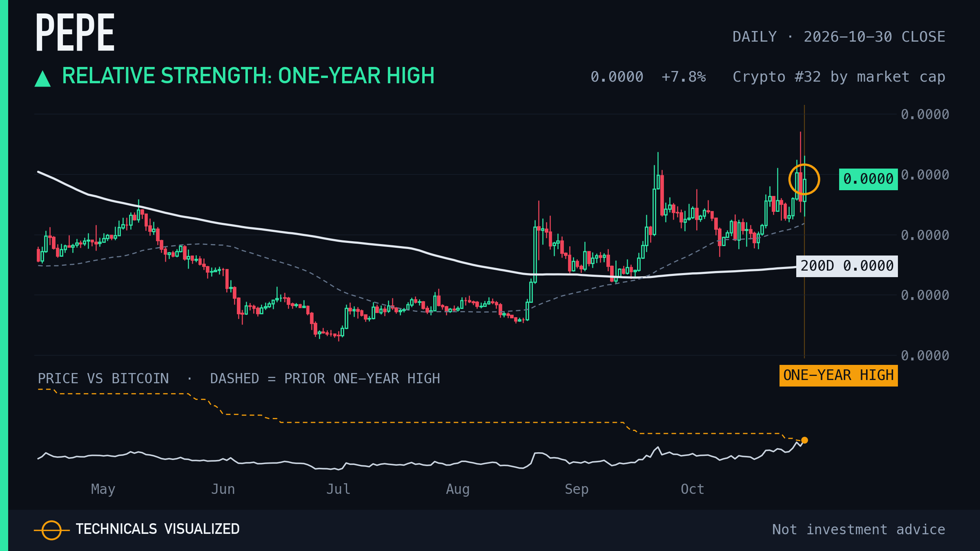Click the Sep axis label
Image resolution: width=980 pixels, height=551 pixels.
[x=577, y=489]
